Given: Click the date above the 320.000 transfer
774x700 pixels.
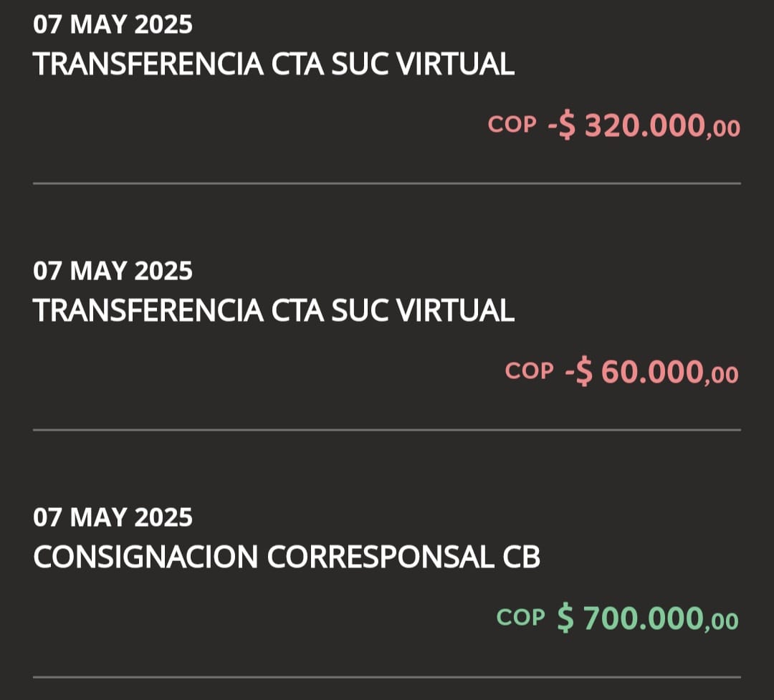Looking at the screenshot, I should pos(113,25).
